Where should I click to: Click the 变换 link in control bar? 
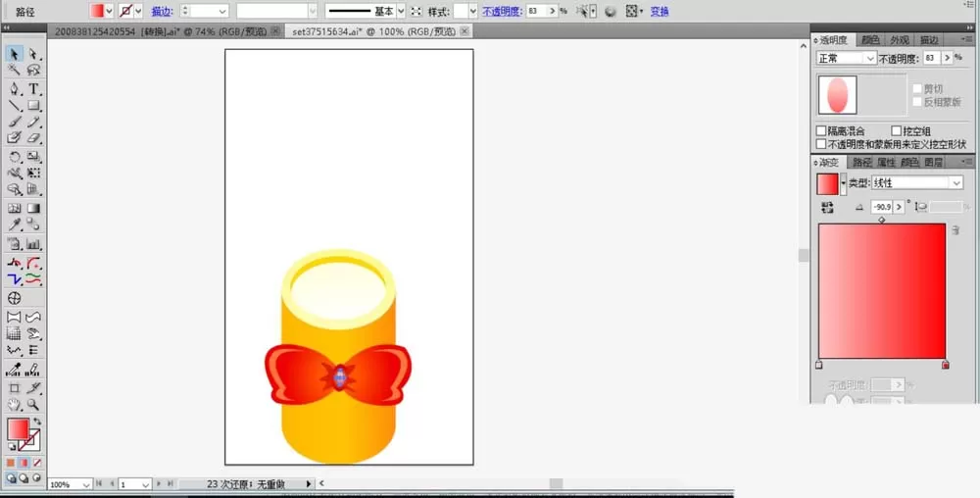[x=660, y=11]
